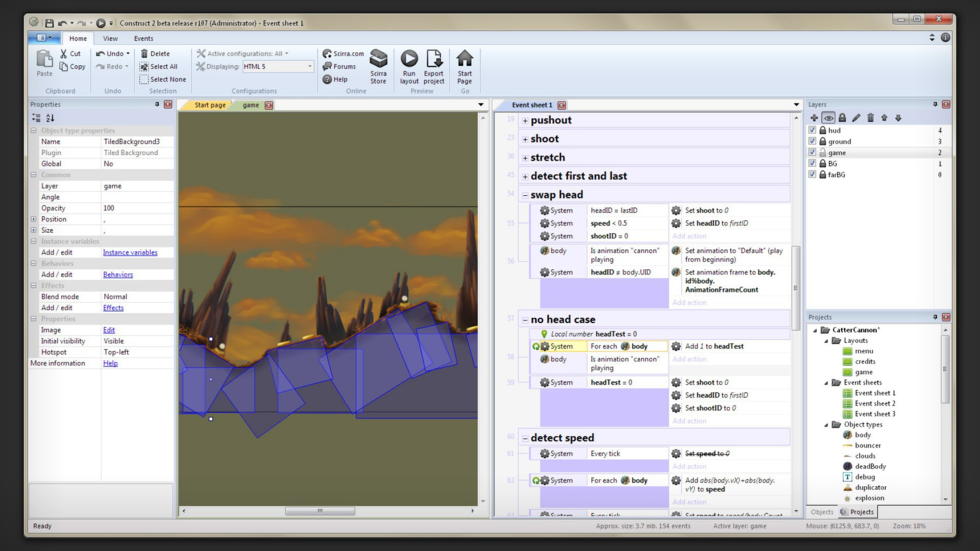
Task: Rename the layer with the pencil icon
Action: pyautogui.click(x=856, y=118)
